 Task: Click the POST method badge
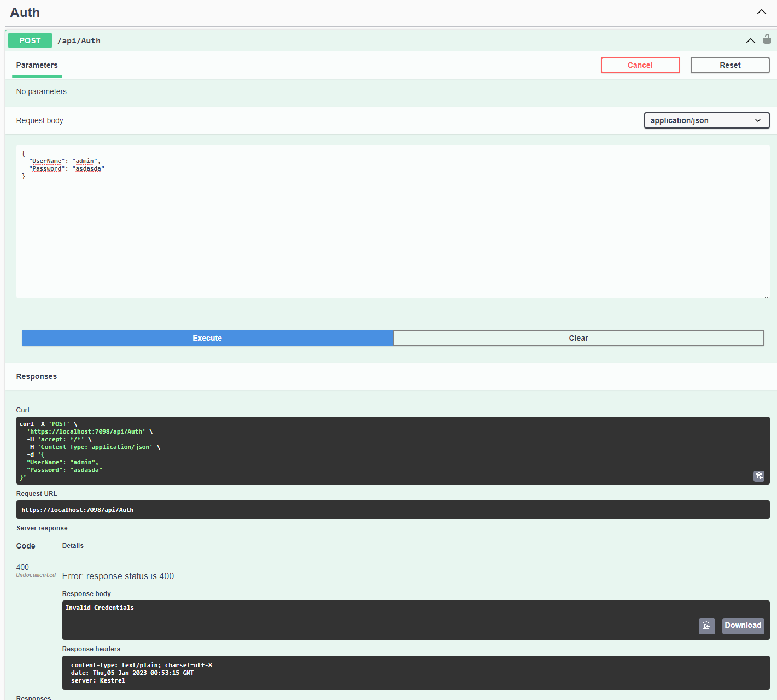tap(30, 40)
